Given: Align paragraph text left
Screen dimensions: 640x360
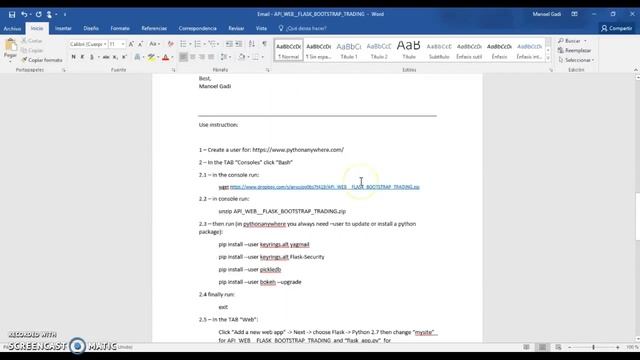Looking at the screenshot, I should coord(183,57).
